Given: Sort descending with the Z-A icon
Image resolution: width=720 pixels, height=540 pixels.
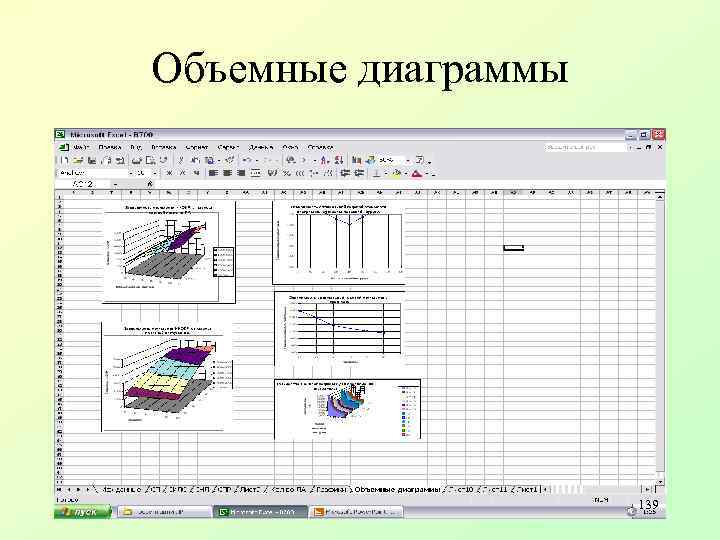Looking at the screenshot, I should pos(339,160).
